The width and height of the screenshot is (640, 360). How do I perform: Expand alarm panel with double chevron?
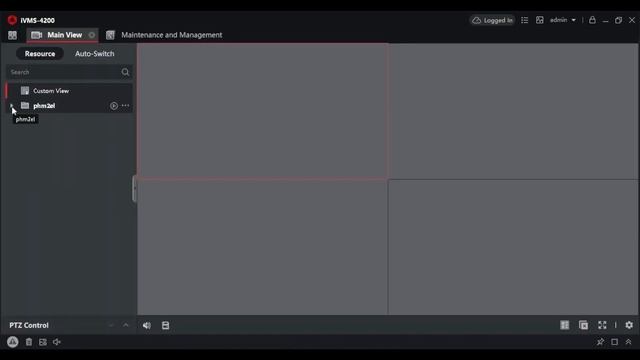(x=629, y=342)
